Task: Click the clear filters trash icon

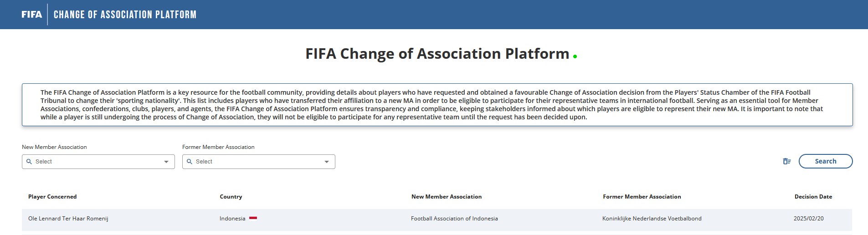Action: tap(787, 161)
